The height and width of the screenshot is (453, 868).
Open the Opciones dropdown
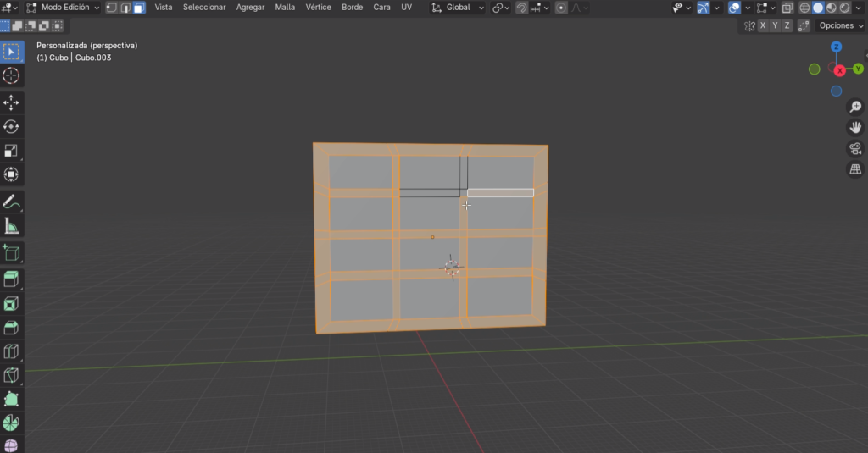[x=840, y=26]
